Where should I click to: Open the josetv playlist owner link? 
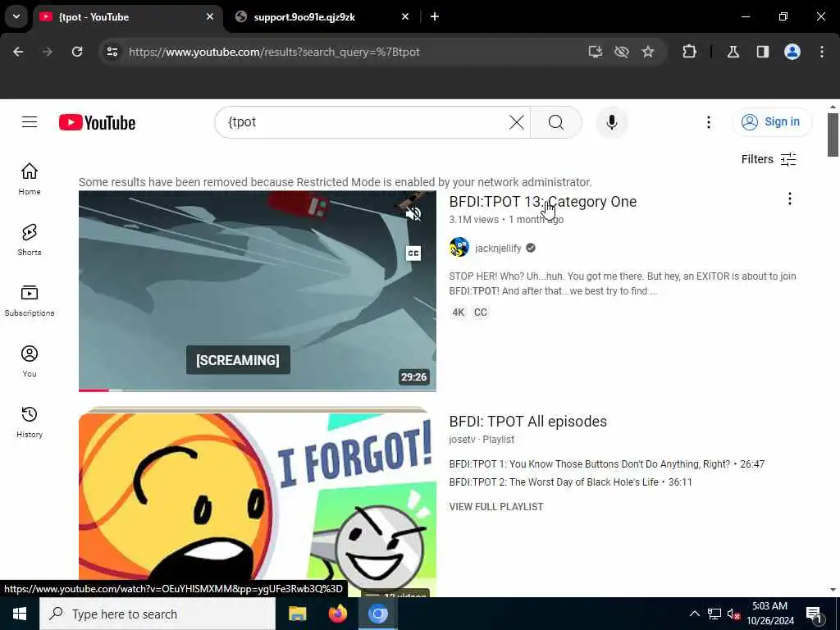click(462, 440)
